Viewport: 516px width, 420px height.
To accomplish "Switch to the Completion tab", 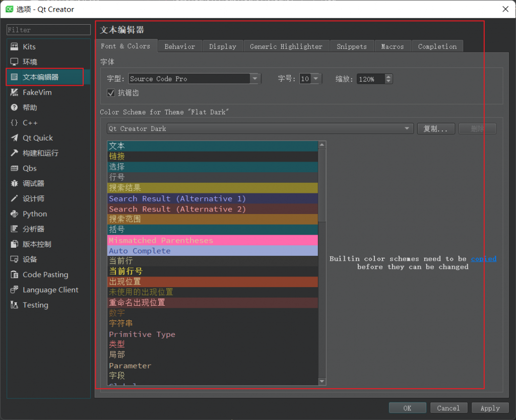I will point(437,47).
